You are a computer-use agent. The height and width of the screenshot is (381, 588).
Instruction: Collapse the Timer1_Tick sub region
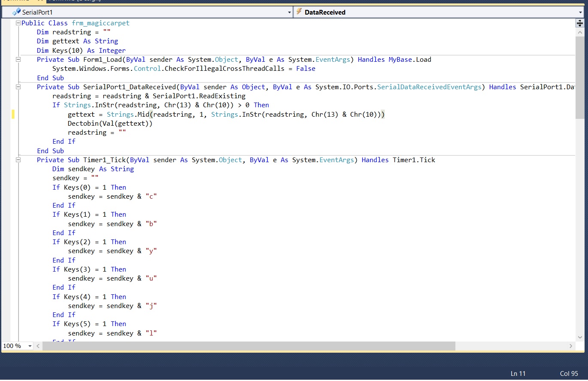click(x=18, y=160)
